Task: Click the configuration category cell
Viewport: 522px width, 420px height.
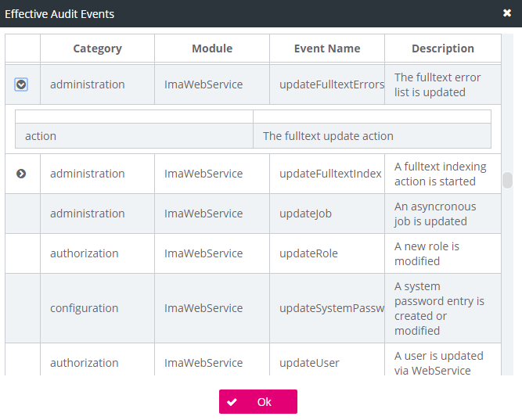Action: point(84,308)
